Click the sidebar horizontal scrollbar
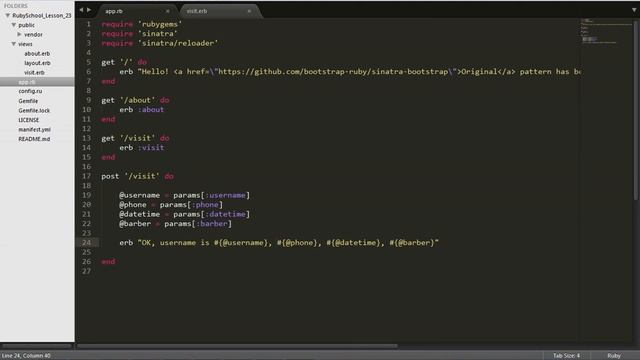640x360 pixels. point(37,346)
